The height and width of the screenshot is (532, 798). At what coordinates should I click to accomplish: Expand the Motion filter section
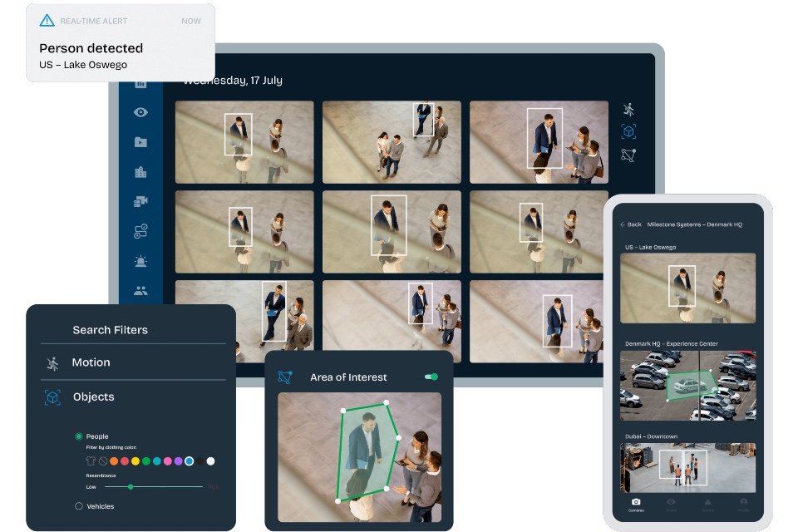[x=91, y=362]
